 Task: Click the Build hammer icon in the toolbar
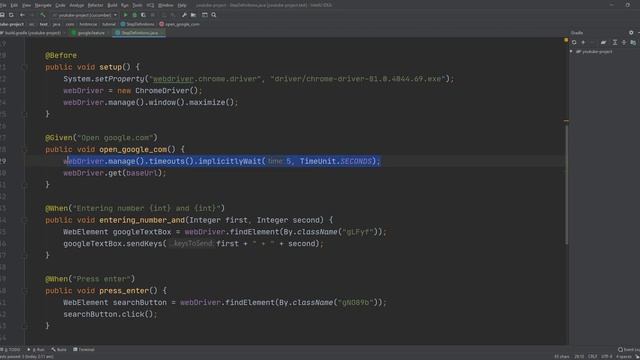43,15
